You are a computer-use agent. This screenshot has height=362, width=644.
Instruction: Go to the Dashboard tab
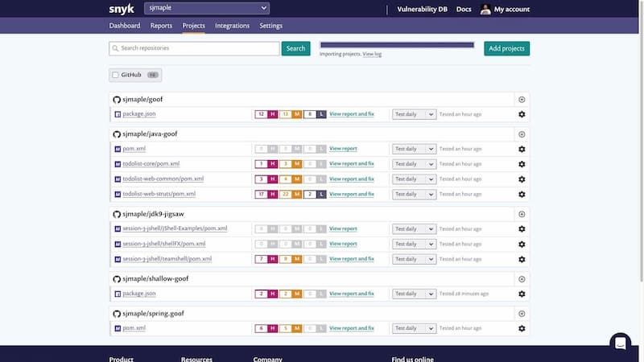(x=125, y=26)
